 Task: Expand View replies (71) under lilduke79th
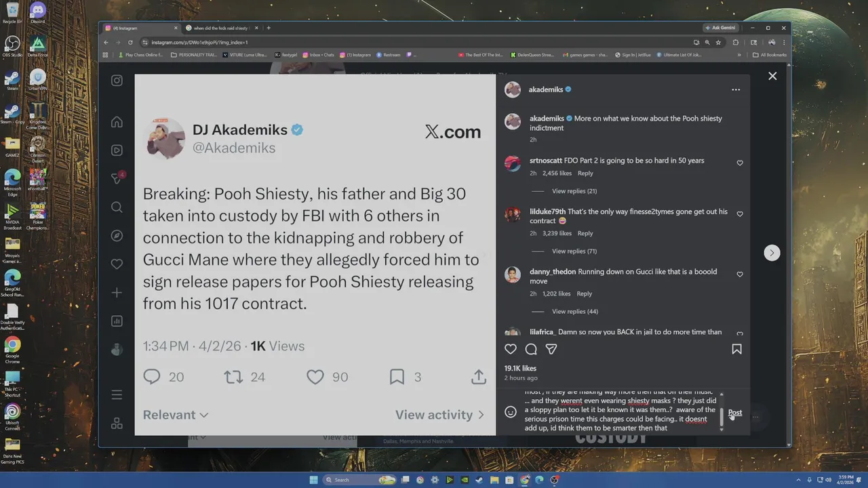[x=574, y=251]
